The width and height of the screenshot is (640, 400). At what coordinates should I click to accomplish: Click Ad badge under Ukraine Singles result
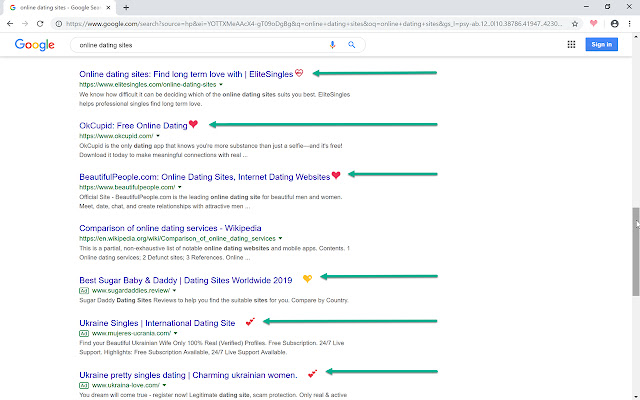(84, 333)
